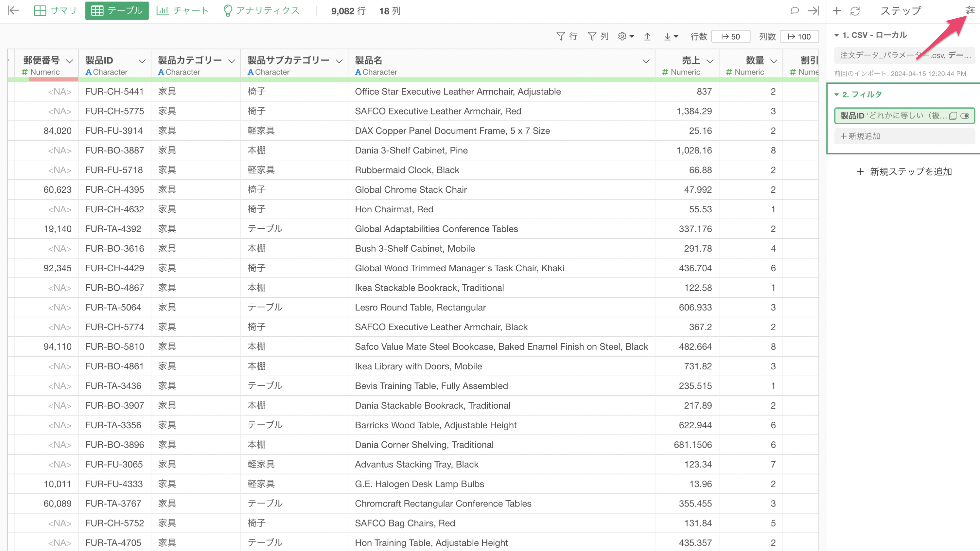
Task: Copy the 製品ID filter token
Action: 953,116
